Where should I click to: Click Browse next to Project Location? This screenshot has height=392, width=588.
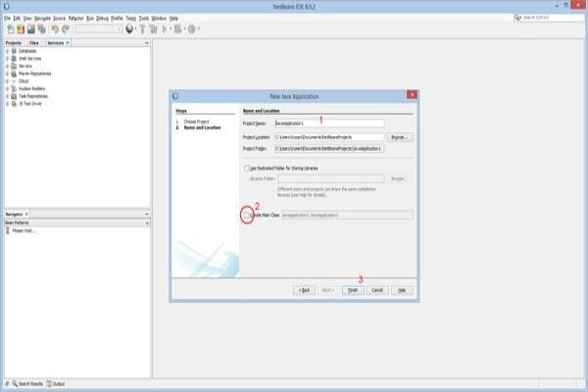point(400,137)
